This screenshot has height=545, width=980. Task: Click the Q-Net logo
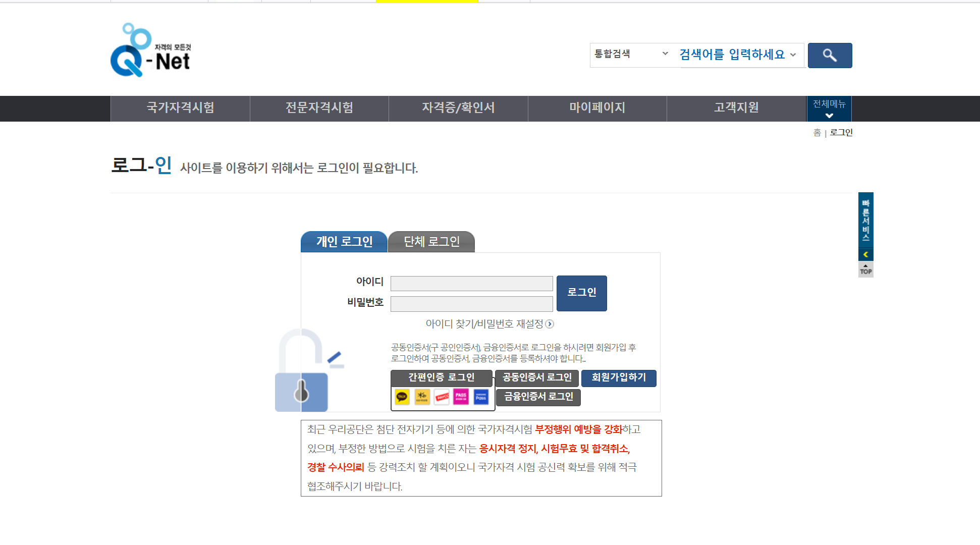150,51
